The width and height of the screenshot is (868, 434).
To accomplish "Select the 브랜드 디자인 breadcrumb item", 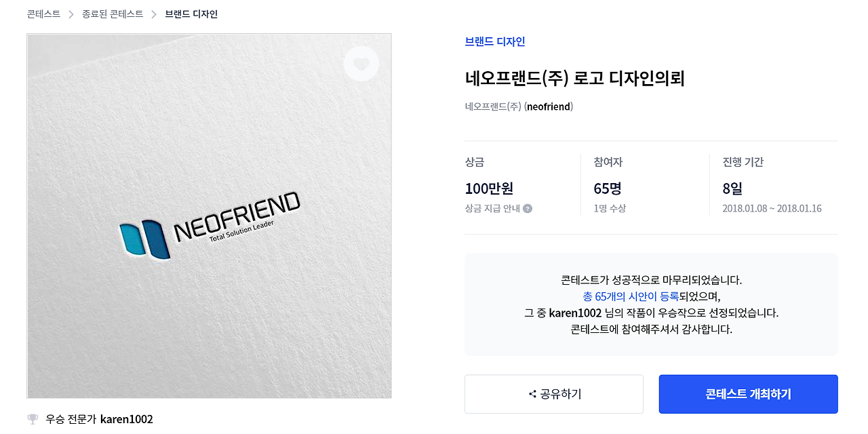I will tap(191, 14).
